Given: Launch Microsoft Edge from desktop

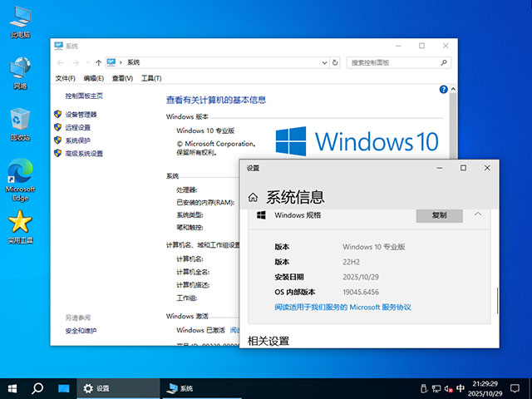Looking at the screenshot, I should pyautogui.click(x=20, y=180).
